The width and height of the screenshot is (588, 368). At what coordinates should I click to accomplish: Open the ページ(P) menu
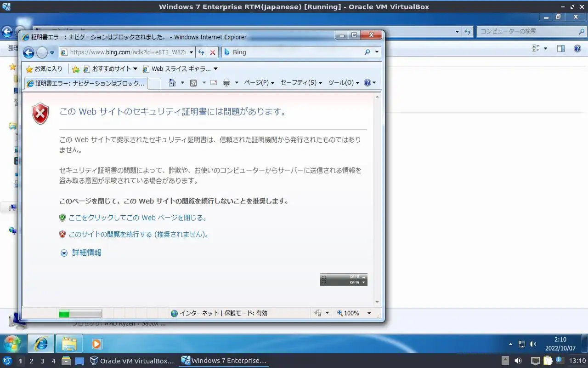259,83
